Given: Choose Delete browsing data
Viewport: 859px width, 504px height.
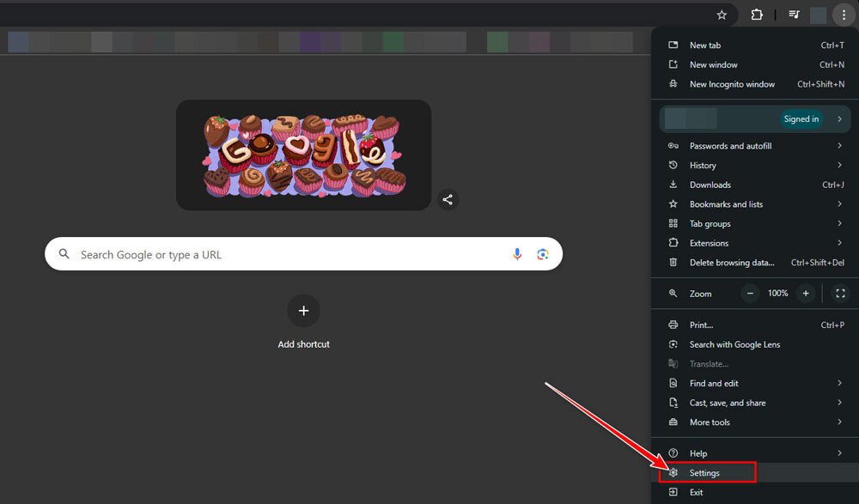Looking at the screenshot, I should [x=755, y=263].
